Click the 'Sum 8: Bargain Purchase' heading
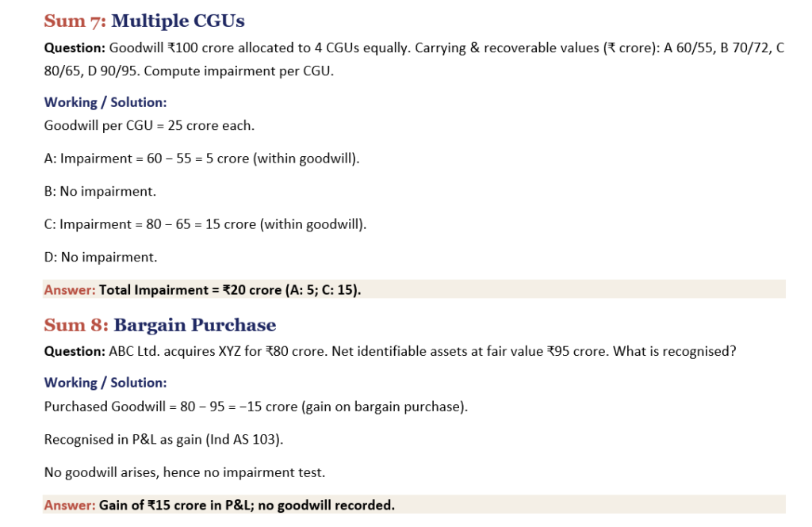The image size is (812, 527). [160, 325]
